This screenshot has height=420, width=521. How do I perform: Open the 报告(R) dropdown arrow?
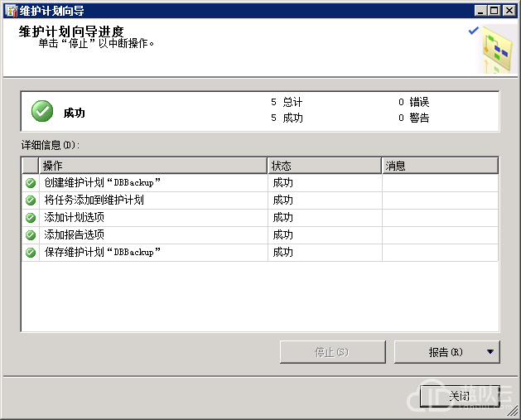click(490, 351)
